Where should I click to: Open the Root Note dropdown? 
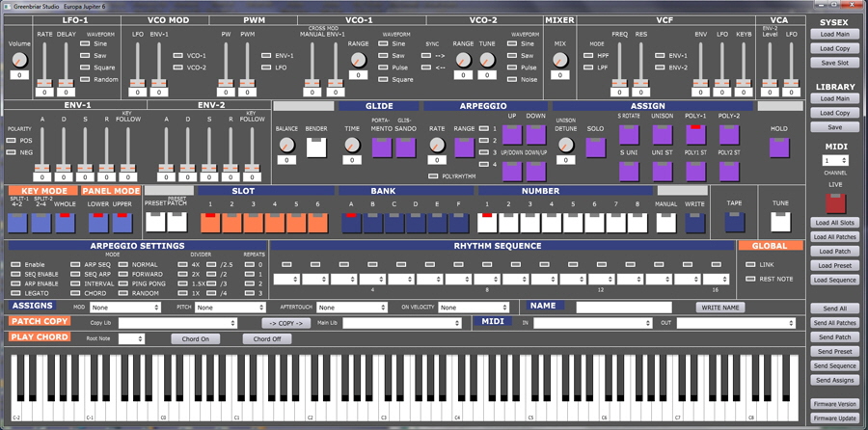132,338
